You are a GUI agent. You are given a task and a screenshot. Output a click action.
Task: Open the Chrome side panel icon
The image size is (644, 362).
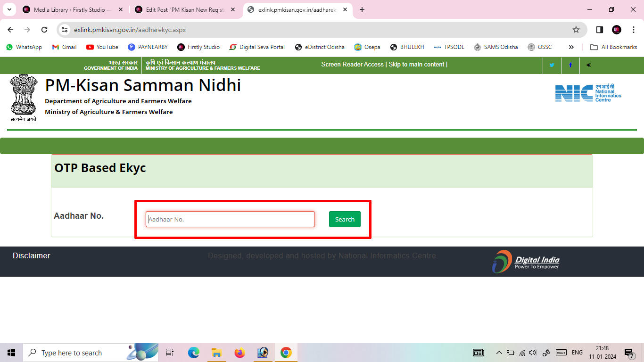(599, 29)
